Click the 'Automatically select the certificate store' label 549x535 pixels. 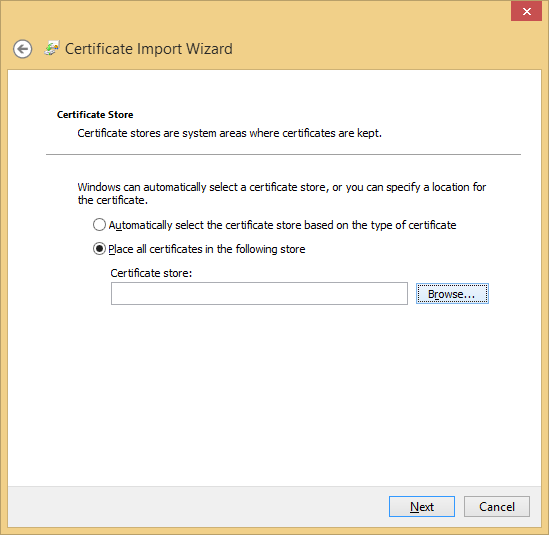(x=282, y=225)
